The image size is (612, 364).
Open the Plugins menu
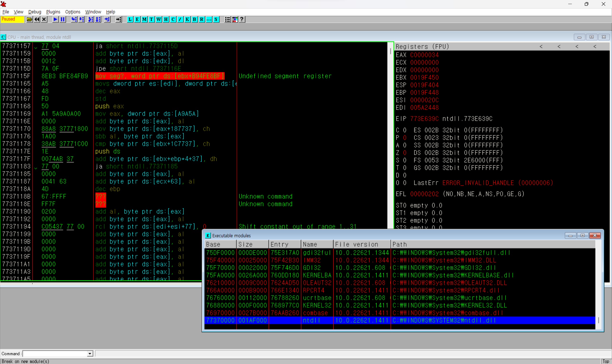click(x=53, y=12)
